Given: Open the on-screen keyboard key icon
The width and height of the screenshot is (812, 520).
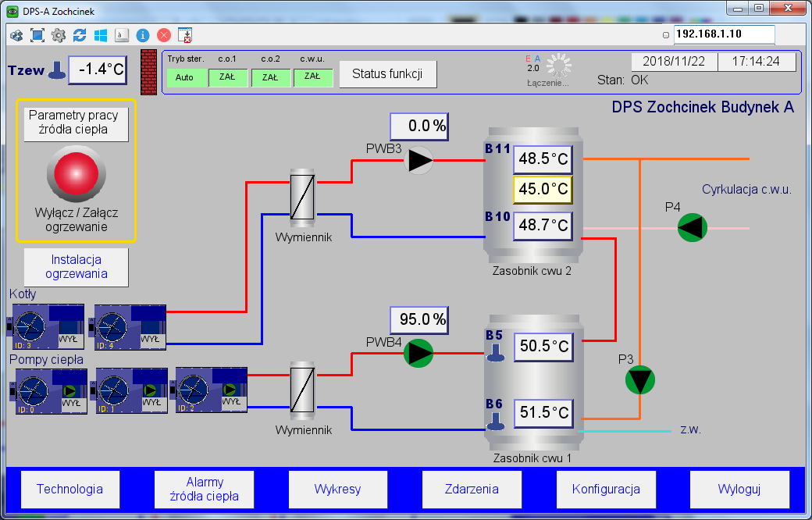Looking at the screenshot, I should [121, 35].
